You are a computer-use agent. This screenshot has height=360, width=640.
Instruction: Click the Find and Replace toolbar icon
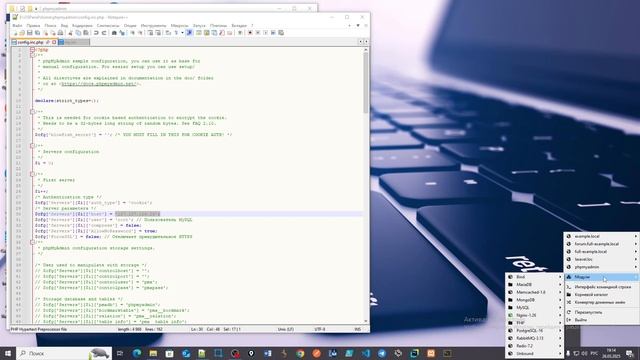(x=122, y=33)
